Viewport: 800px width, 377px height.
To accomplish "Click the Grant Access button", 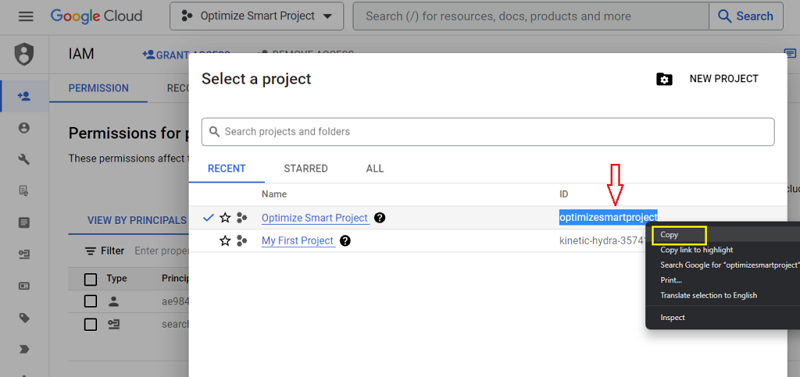I will [187, 55].
